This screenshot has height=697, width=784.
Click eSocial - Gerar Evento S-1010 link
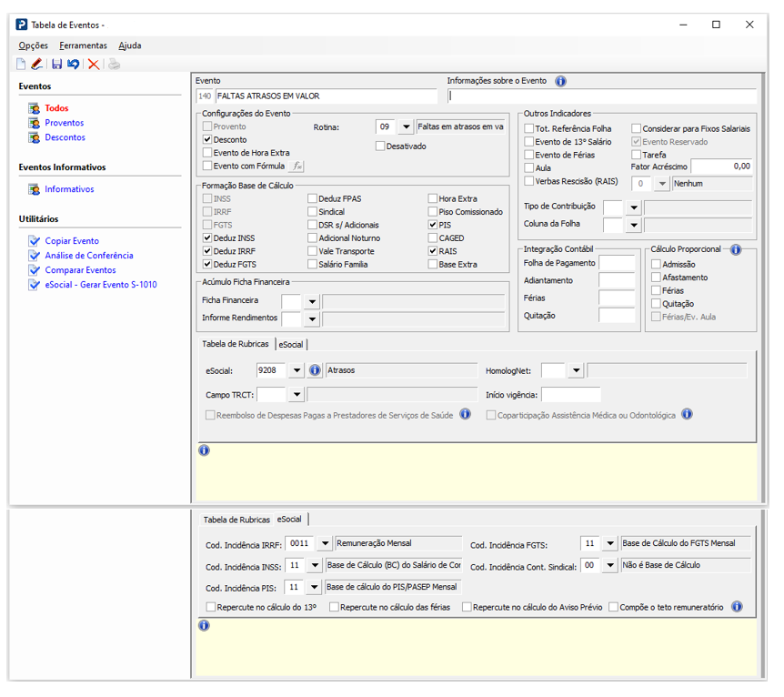pos(101,284)
